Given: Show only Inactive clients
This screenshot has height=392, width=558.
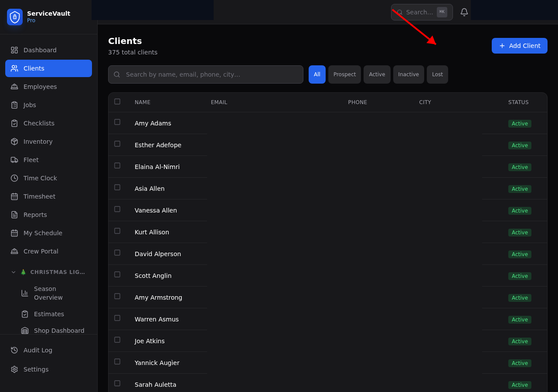Looking at the screenshot, I should [408, 74].
